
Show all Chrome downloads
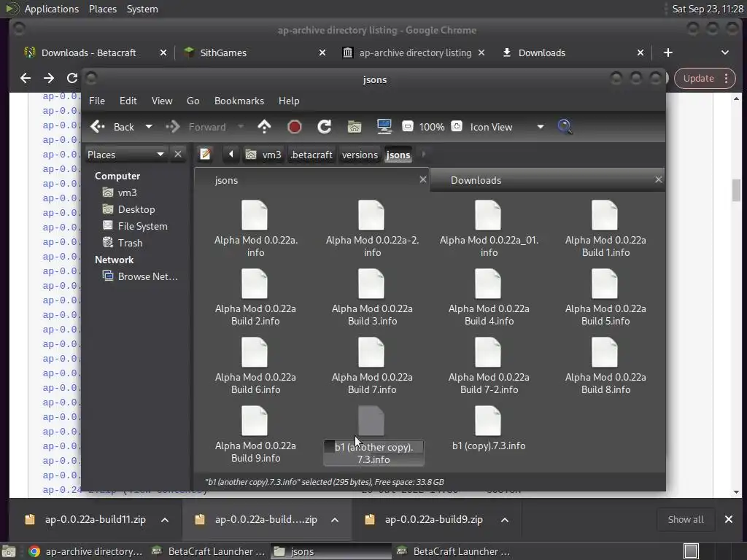[x=686, y=519]
